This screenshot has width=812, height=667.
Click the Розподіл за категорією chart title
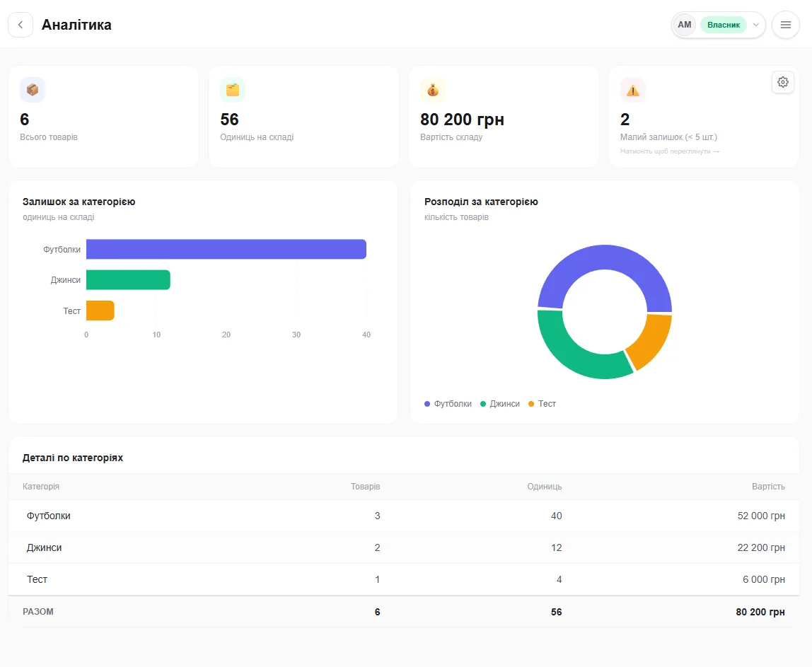tap(481, 202)
